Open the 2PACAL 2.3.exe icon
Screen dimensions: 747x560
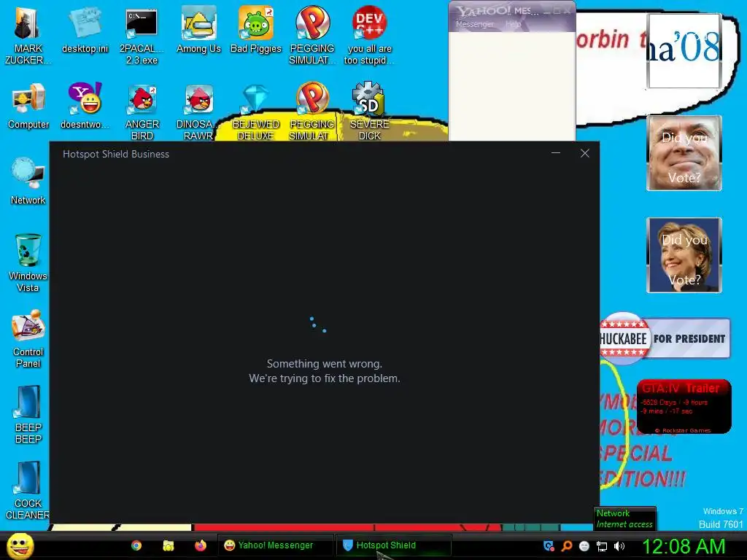[142, 36]
